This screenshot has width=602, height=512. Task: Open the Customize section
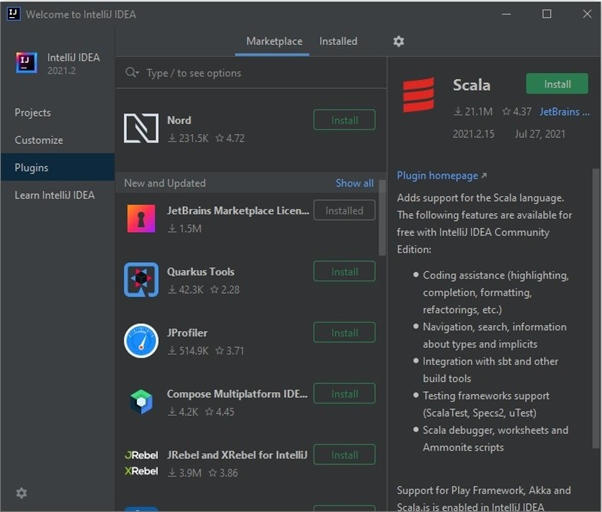pos(58,140)
